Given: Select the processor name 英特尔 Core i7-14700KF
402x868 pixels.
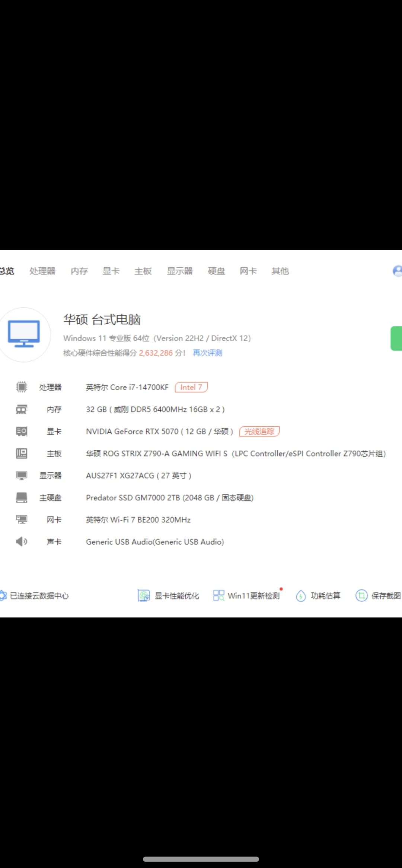Looking at the screenshot, I should click(x=127, y=387).
